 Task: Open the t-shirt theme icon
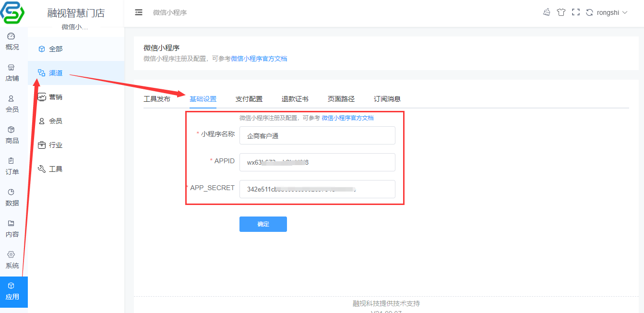coord(561,12)
